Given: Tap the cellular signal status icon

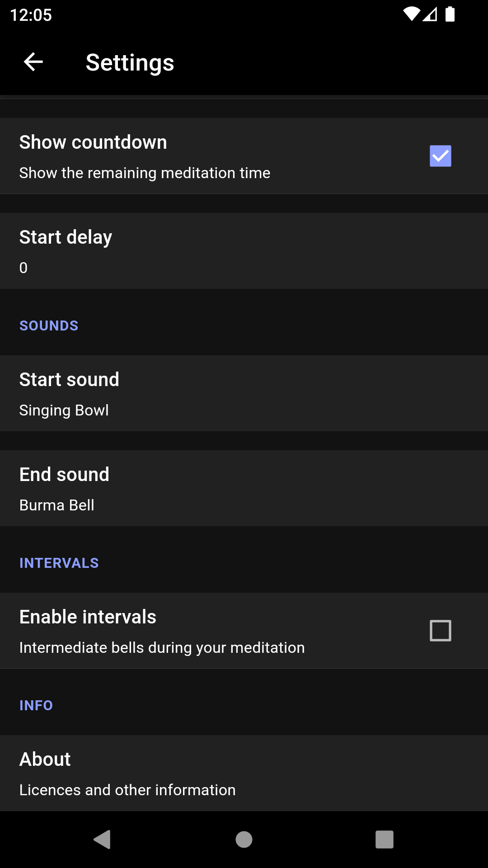Looking at the screenshot, I should pos(430,14).
